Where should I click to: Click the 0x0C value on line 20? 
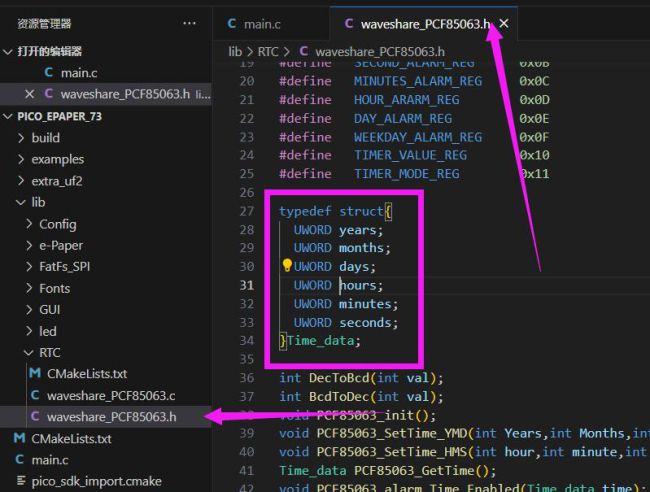point(534,81)
